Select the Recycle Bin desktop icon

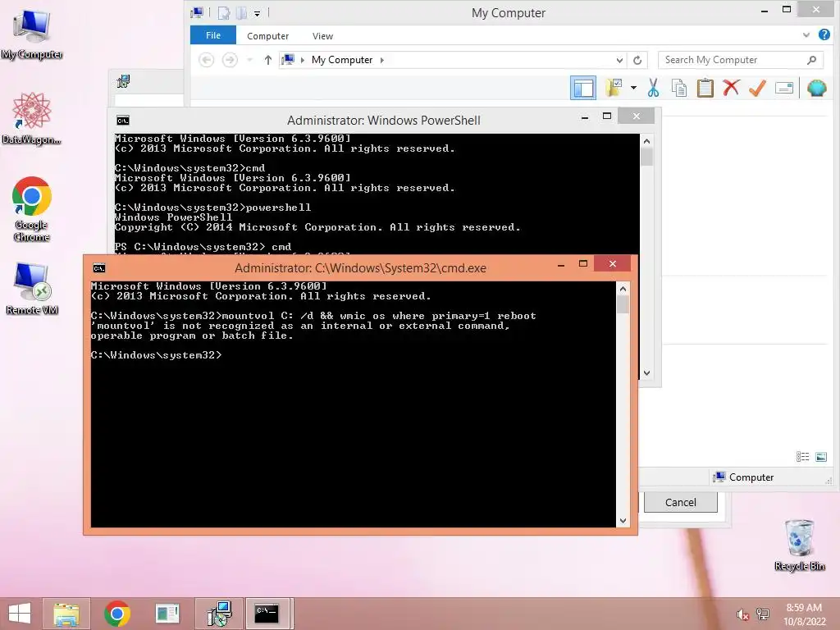(x=799, y=545)
